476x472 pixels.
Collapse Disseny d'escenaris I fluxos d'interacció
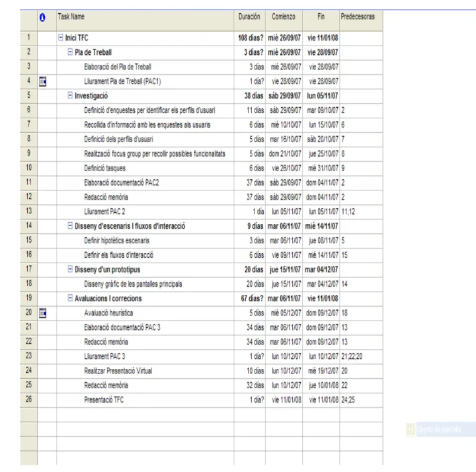pyautogui.click(x=70, y=225)
